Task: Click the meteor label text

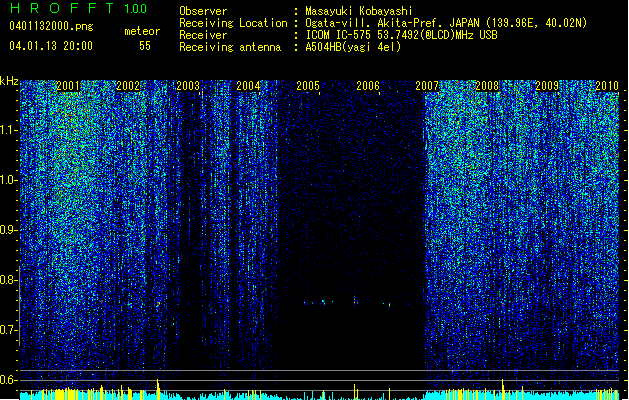Action: tap(142, 31)
